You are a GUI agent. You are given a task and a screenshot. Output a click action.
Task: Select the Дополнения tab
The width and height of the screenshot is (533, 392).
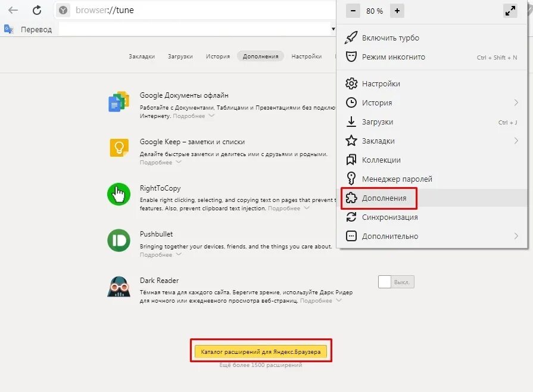[x=260, y=57]
